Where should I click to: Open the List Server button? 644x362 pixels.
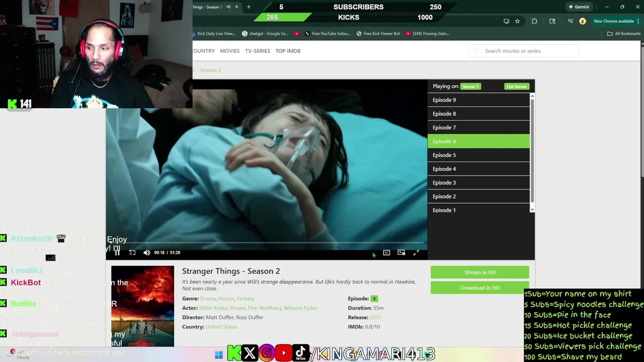pos(517,86)
